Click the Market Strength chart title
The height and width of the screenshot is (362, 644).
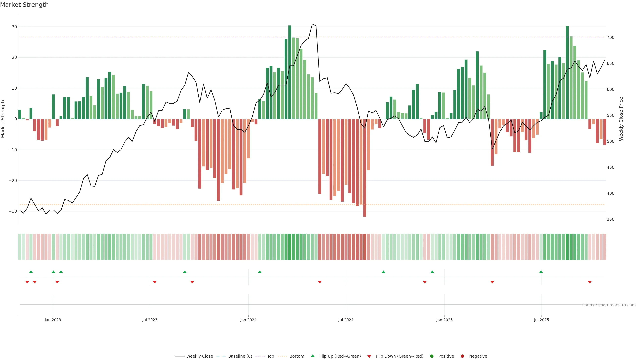click(24, 5)
